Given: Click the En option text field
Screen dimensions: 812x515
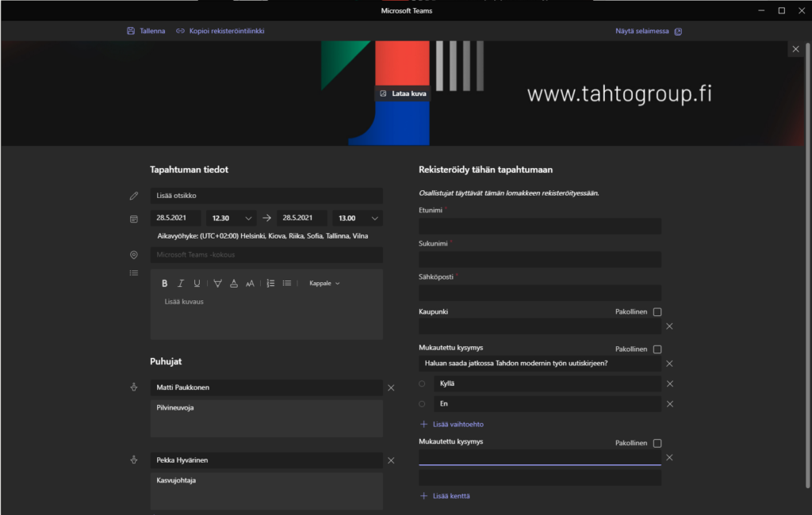Looking at the screenshot, I should tap(547, 404).
